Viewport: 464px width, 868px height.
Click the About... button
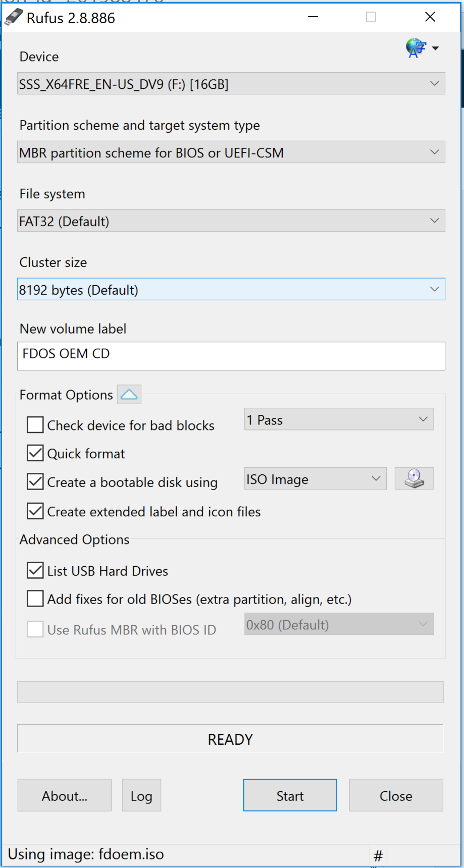[65, 795]
